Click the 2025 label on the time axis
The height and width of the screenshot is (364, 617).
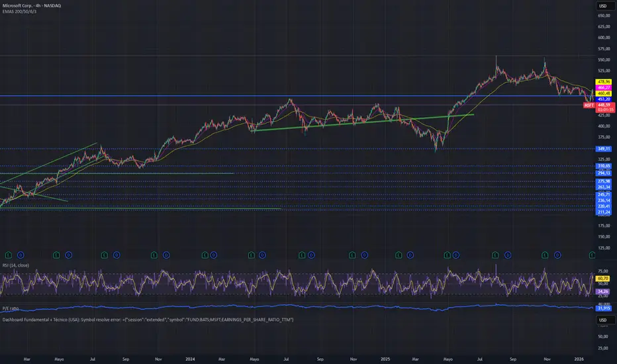click(385, 359)
